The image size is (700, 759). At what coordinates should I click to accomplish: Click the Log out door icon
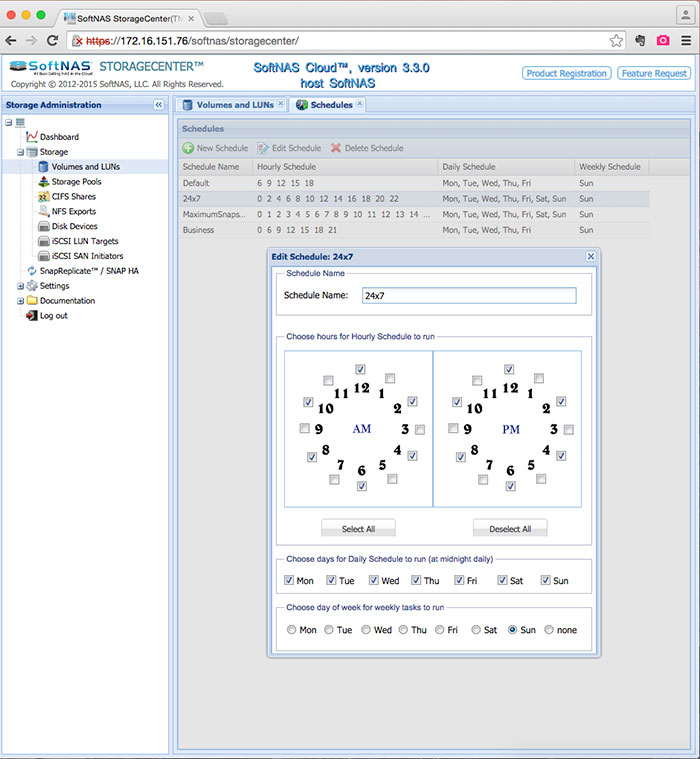(32, 316)
